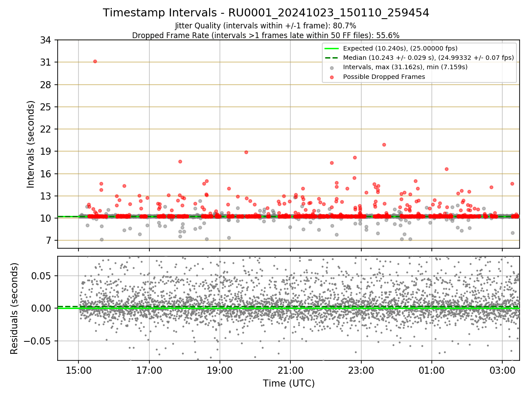The image size is (532, 399).
Task: Click the gray dot legend marker
Action: click(332, 67)
